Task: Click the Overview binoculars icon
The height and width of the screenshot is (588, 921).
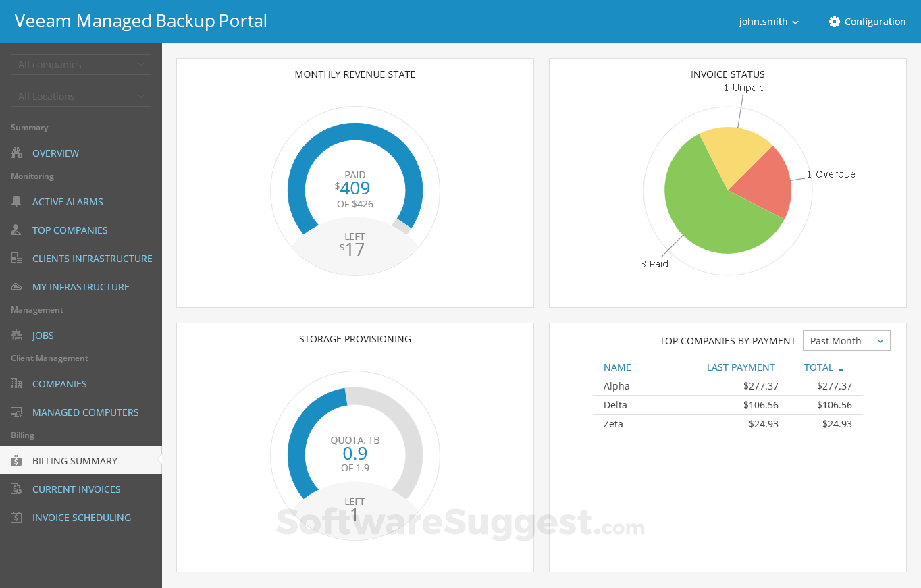Action: coord(16,153)
